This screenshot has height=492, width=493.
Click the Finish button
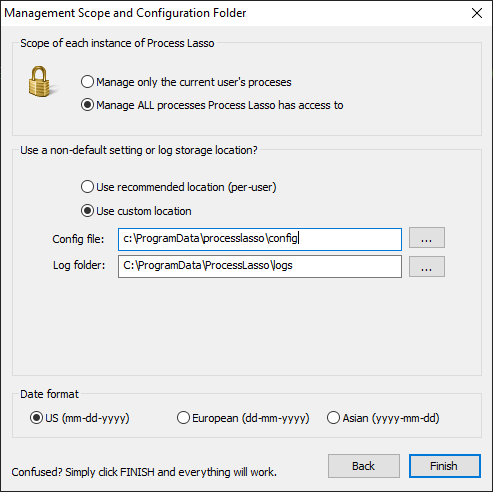445,466
